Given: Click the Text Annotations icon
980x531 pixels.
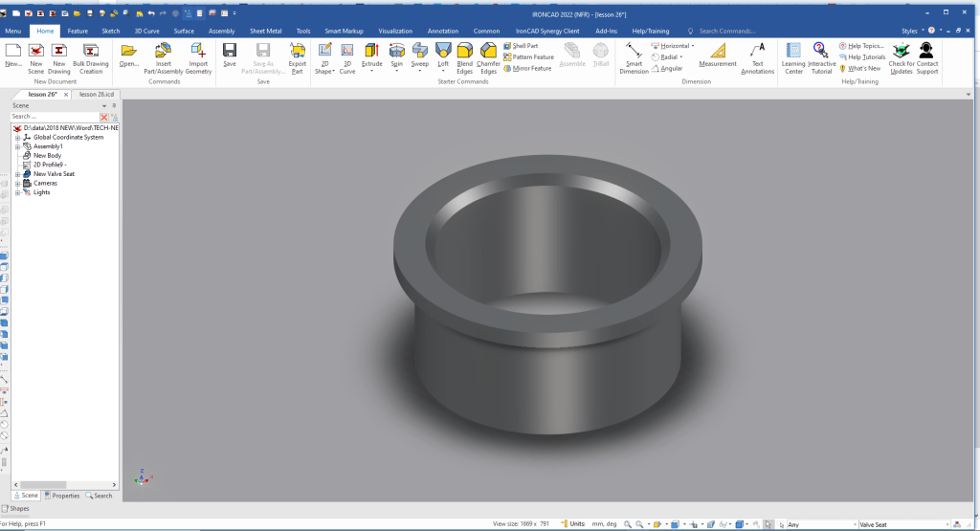Looking at the screenshot, I should [757, 56].
